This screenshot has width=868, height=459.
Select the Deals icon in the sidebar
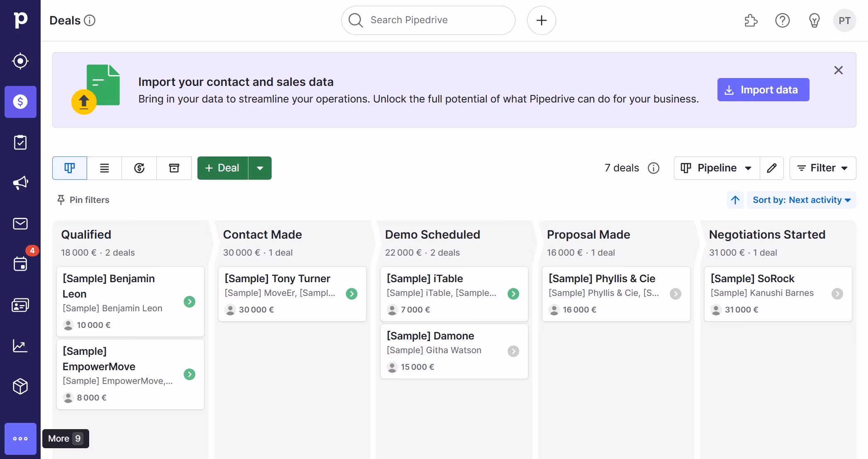pos(20,102)
